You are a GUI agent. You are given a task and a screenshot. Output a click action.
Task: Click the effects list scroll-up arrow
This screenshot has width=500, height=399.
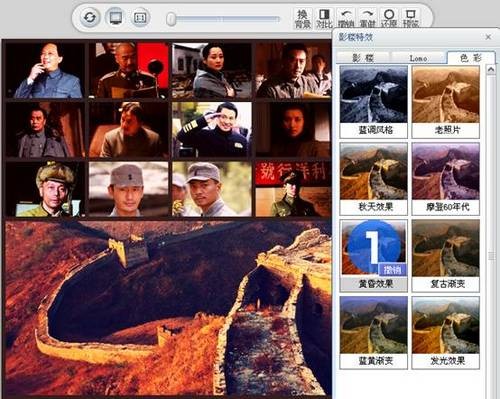pos(491,70)
